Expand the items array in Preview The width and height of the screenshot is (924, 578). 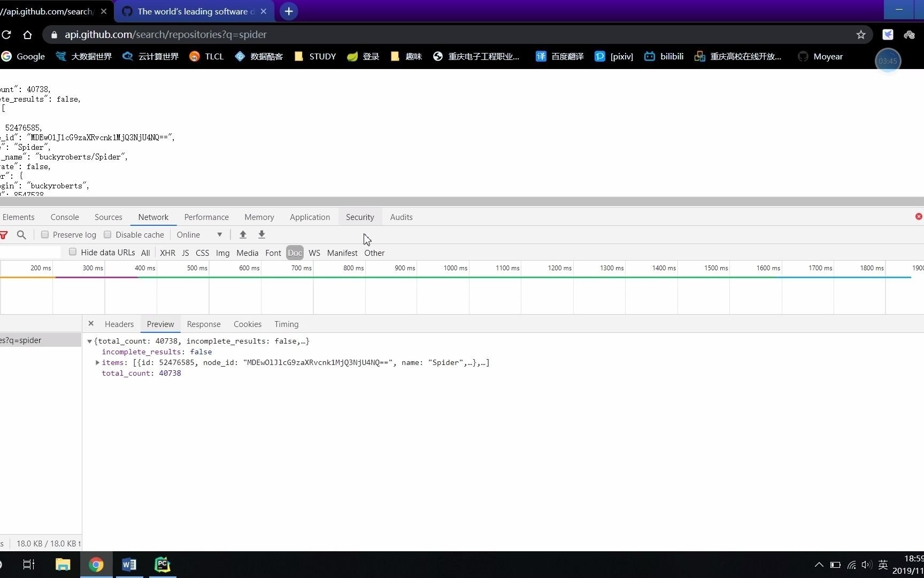click(97, 362)
